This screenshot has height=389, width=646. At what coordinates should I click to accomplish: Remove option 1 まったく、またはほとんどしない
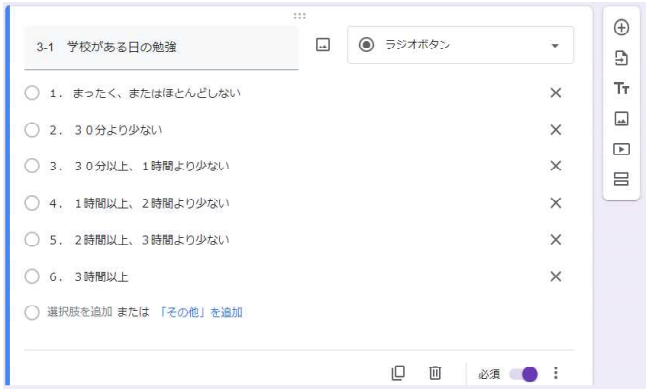click(556, 93)
